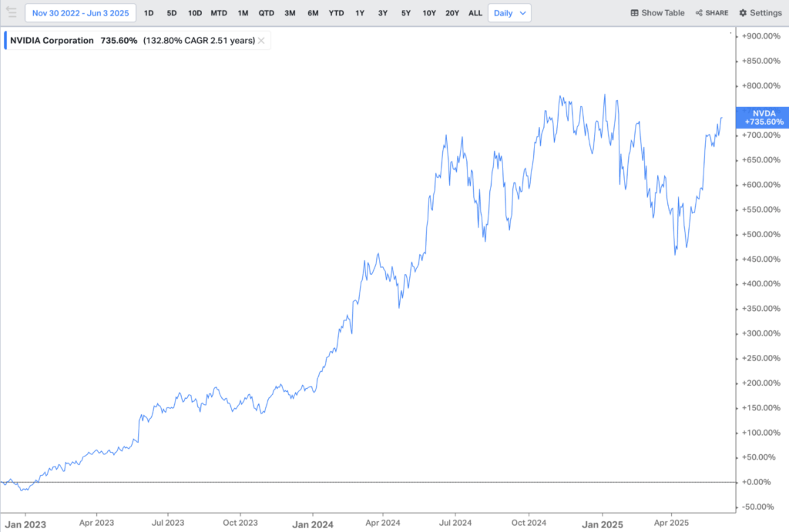Pick the 6M time range
The image size is (789, 532).
point(313,13)
